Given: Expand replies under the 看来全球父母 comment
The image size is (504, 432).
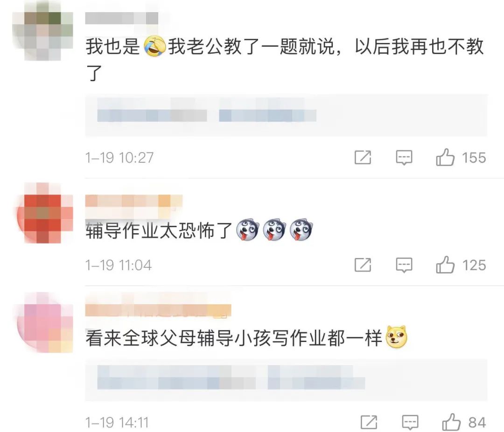Looking at the screenshot, I should click(x=286, y=380).
